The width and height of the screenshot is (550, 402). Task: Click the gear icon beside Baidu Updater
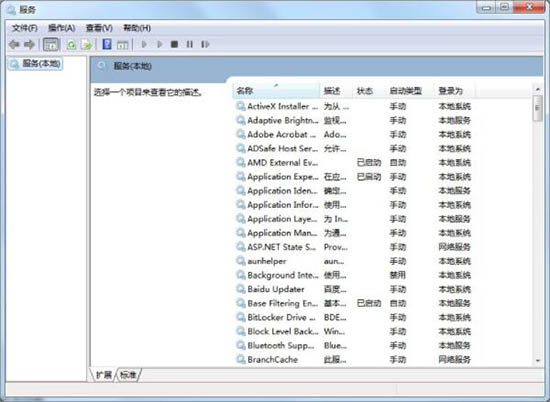point(241,289)
